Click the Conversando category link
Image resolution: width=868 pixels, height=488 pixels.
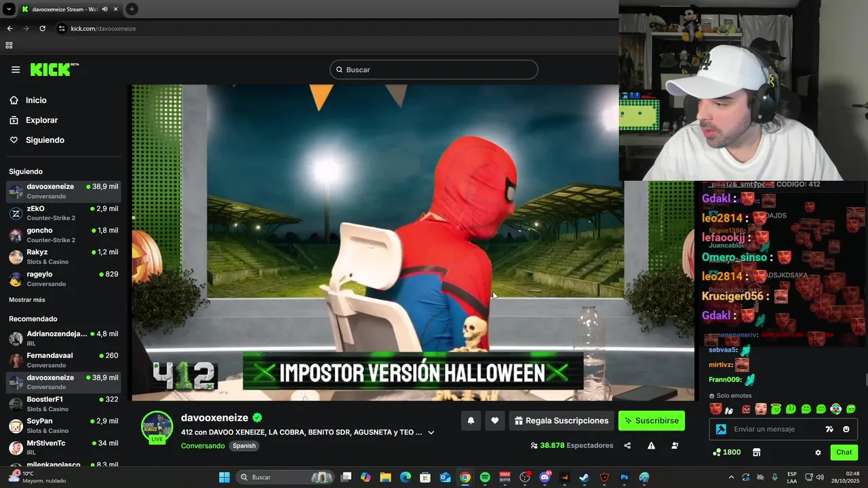[x=203, y=446]
